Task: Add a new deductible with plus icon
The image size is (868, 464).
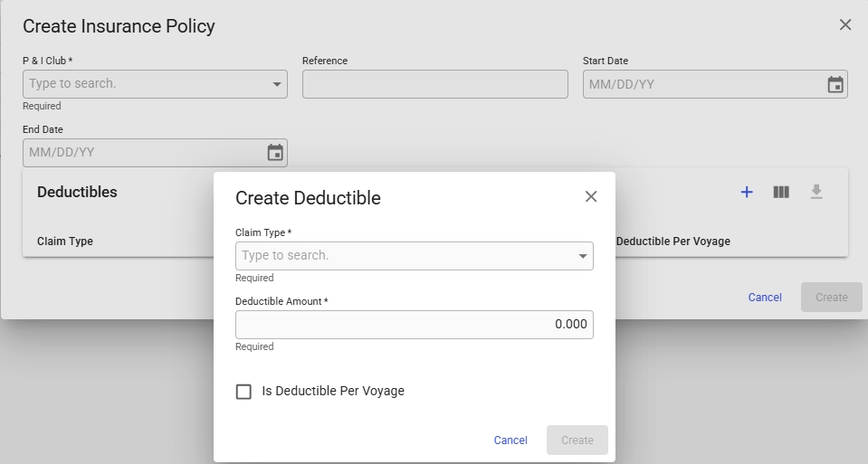Action: coord(747,192)
